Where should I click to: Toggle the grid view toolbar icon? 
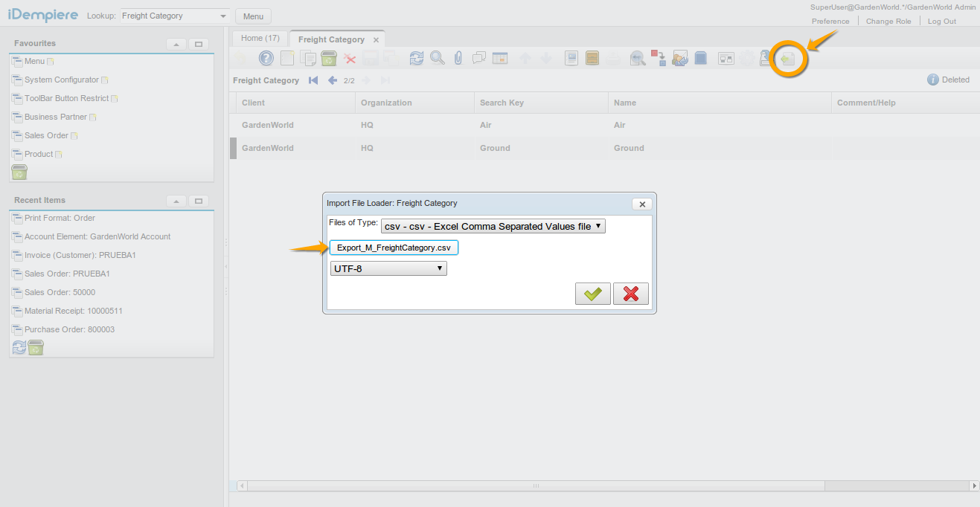(500, 58)
